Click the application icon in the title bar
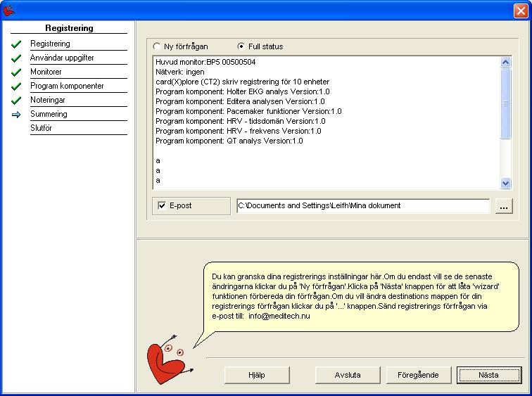 point(9,11)
